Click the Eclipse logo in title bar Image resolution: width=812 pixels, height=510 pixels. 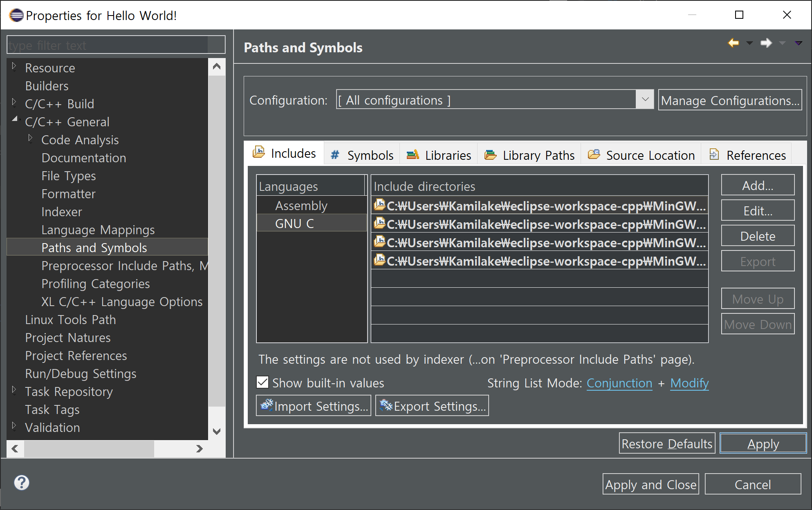16,15
